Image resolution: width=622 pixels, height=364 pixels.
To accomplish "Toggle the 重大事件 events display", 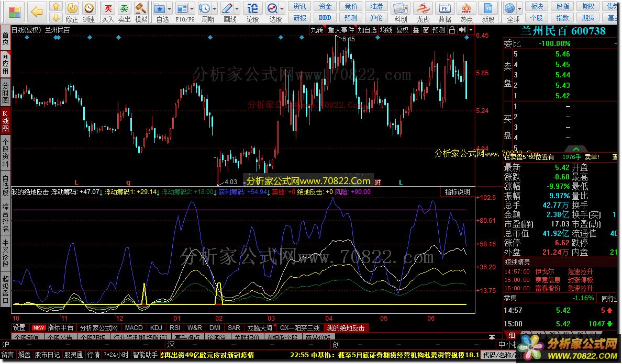I will coord(341,30).
